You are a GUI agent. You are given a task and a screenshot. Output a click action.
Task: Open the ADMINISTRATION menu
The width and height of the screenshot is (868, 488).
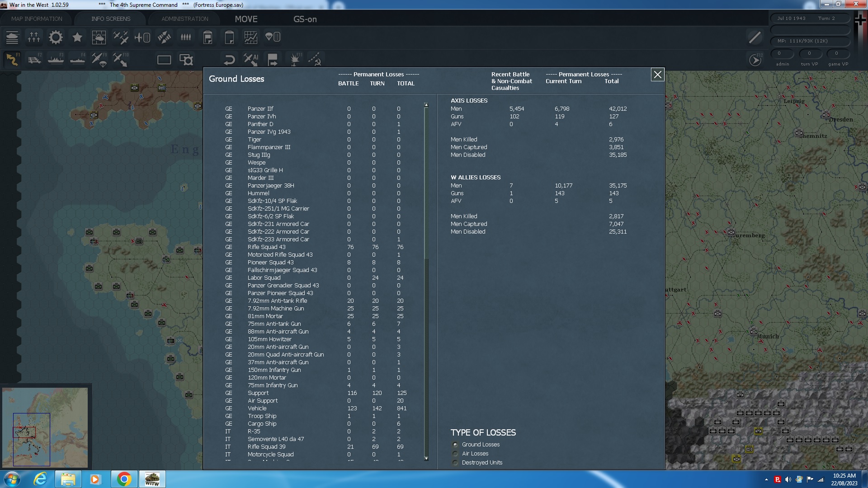(184, 19)
